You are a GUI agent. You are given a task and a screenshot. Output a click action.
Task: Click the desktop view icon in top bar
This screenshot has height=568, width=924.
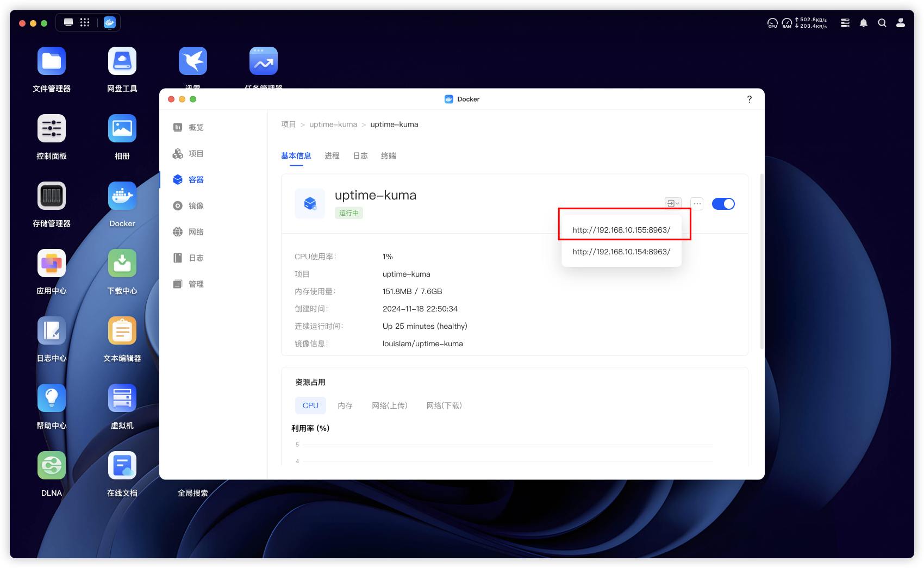click(68, 22)
